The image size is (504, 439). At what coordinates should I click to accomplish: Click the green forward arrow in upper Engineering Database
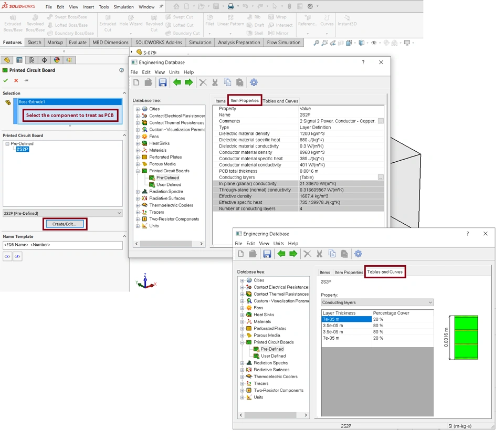[x=189, y=82]
